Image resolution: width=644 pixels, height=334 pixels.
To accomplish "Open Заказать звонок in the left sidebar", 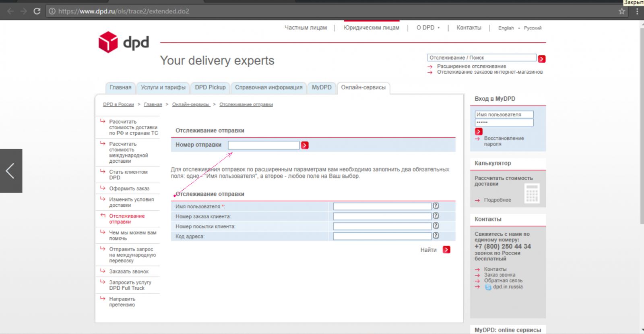I will (129, 272).
